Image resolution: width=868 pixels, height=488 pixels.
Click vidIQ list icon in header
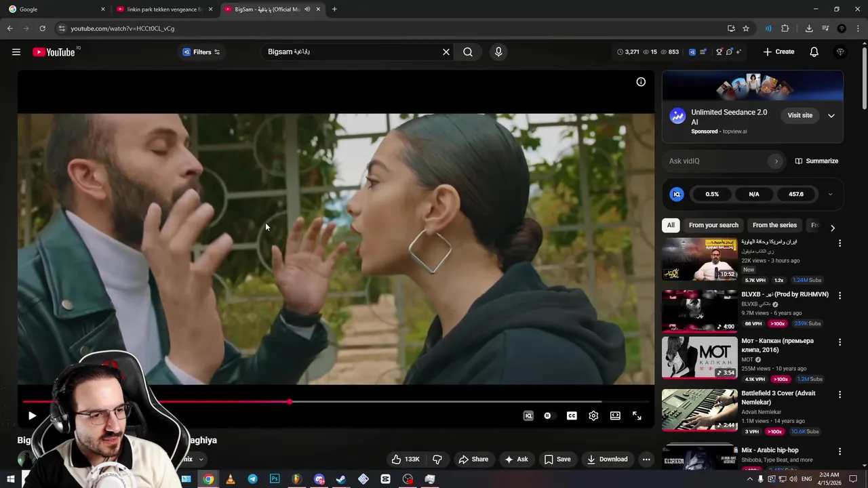[x=703, y=52]
